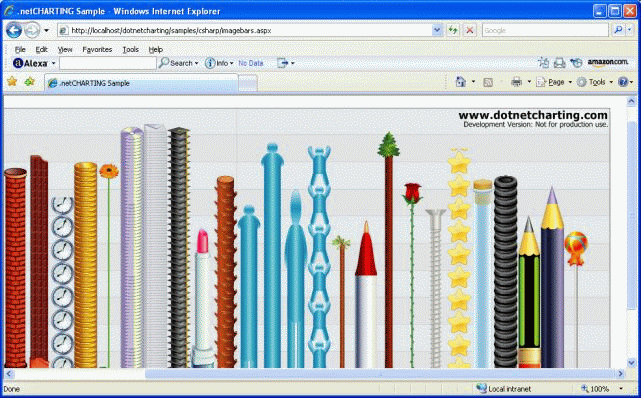Click the Google search box

click(545, 30)
